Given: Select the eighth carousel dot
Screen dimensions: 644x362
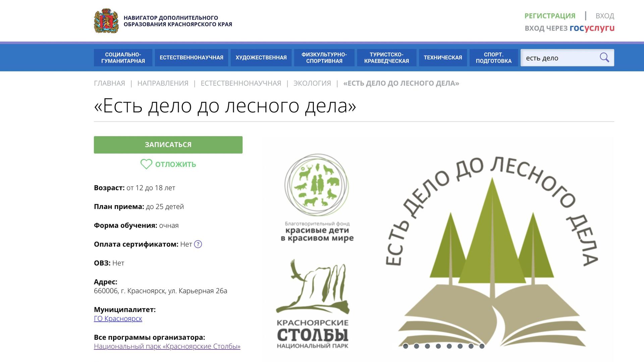Looking at the screenshot, I should [482, 346].
